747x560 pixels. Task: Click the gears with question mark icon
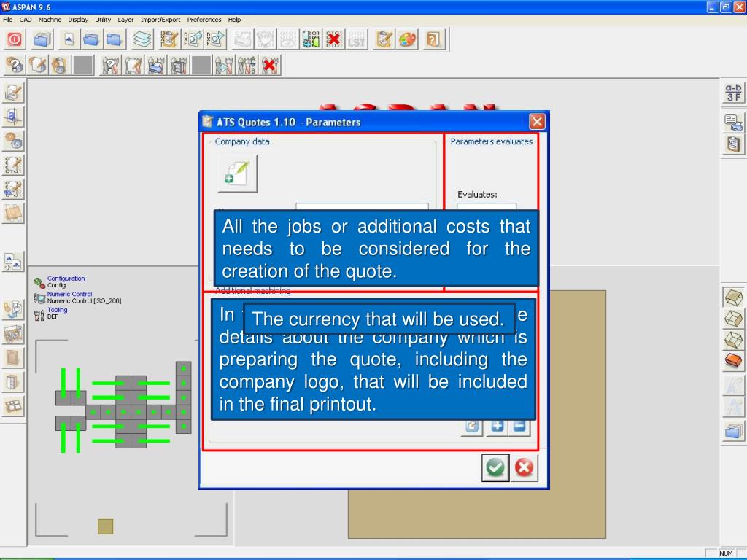[x=15, y=65]
